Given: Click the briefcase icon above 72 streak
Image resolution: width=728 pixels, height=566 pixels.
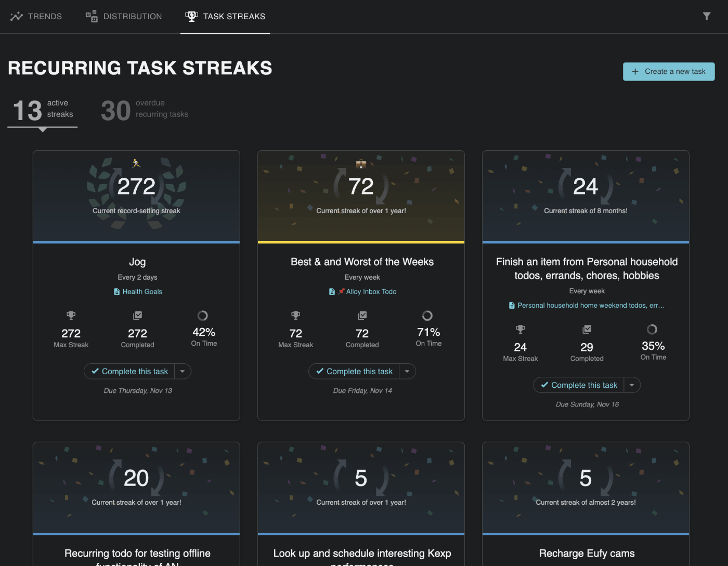Looking at the screenshot, I should [x=361, y=164].
